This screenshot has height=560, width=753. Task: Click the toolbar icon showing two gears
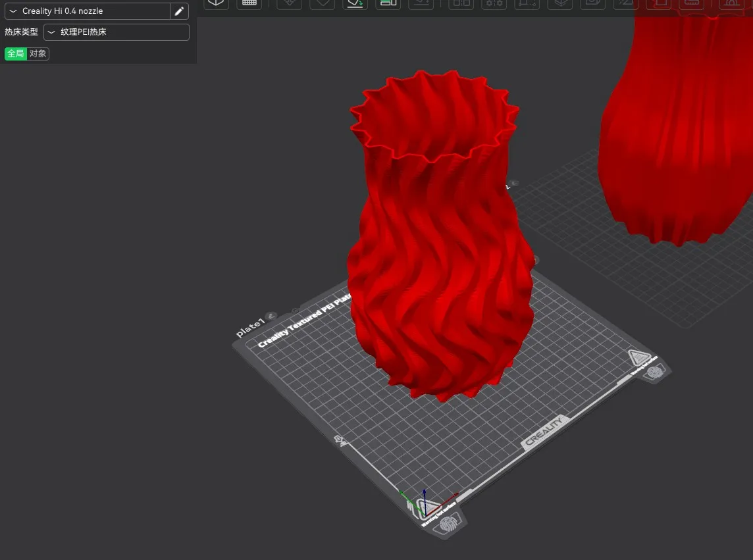tap(494, 3)
